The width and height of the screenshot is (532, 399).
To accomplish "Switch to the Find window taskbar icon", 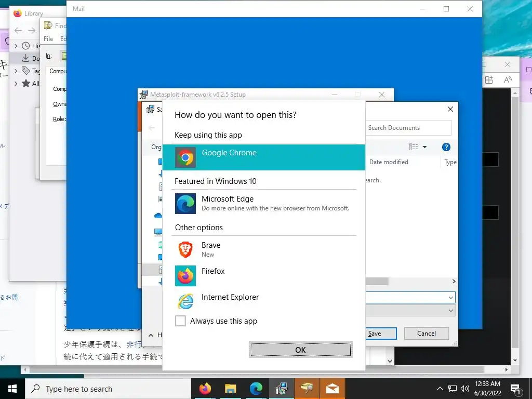I will click(307, 389).
